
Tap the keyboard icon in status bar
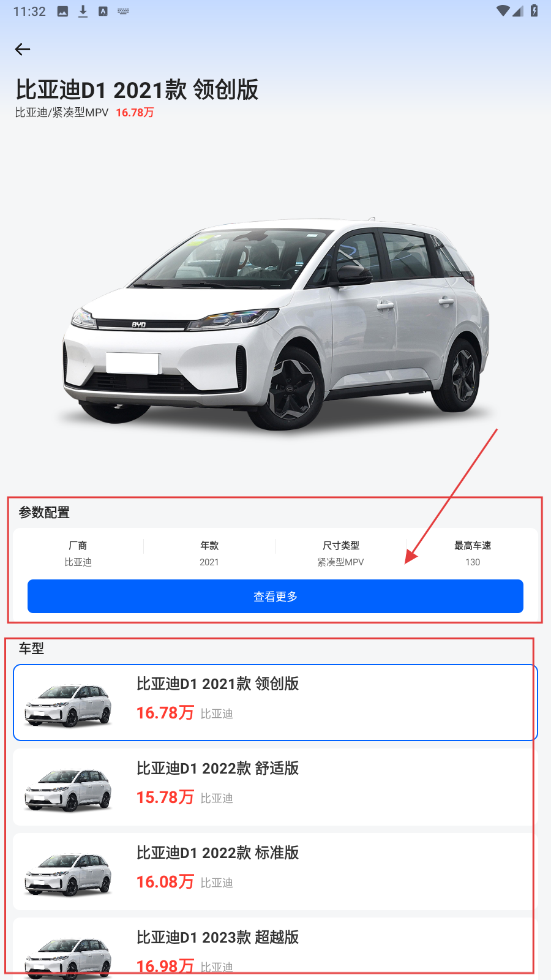[123, 11]
